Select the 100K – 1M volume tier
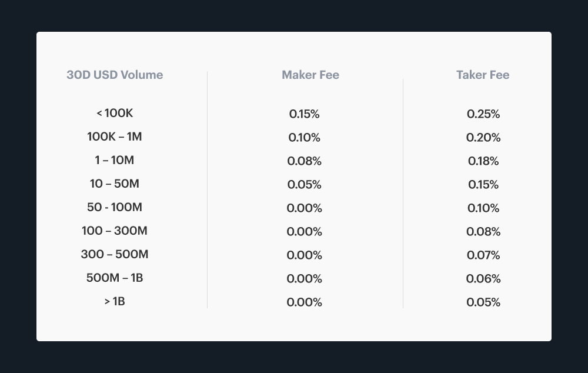Image resolution: width=588 pixels, height=373 pixels. click(115, 136)
